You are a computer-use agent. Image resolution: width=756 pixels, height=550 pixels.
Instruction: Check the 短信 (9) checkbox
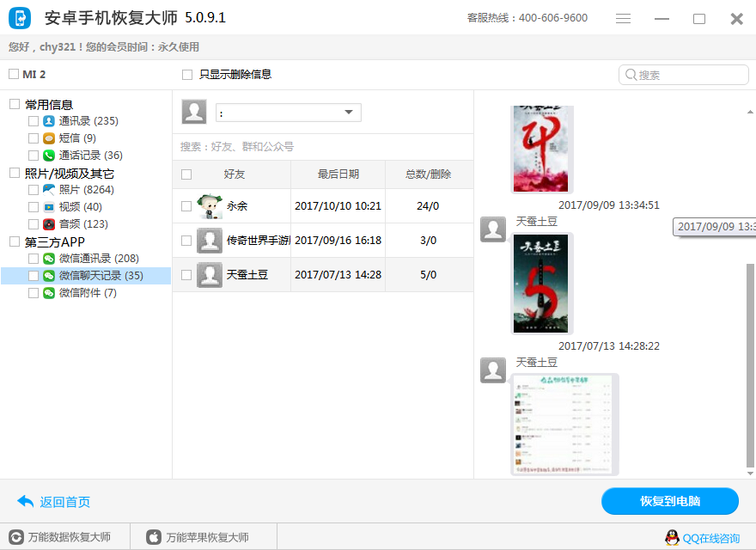pyautogui.click(x=34, y=138)
